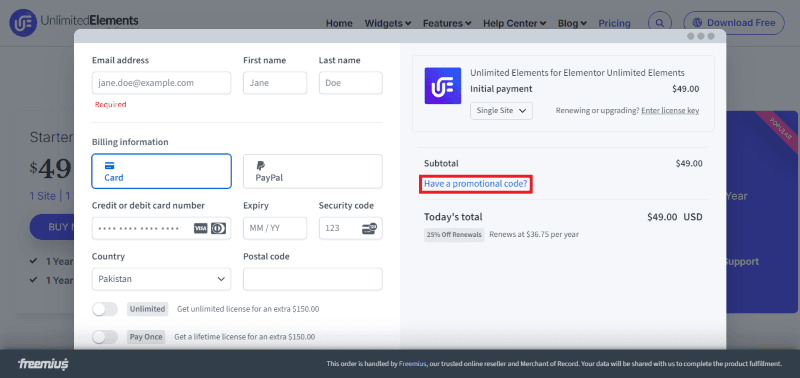Image resolution: width=800 pixels, height=378 pixels.
Task: Focus the Postal code field
Action: coord(313,279)
